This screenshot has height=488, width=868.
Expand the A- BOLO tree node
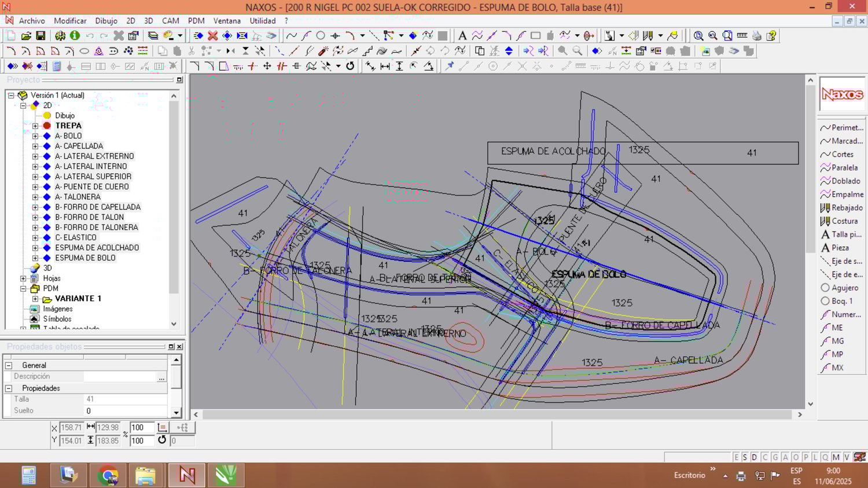[35, 136]
